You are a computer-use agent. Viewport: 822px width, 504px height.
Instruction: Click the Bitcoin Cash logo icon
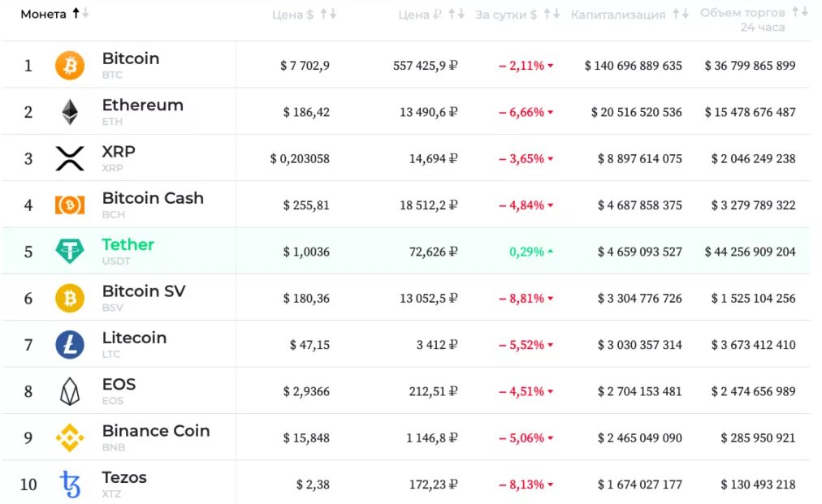70,205
